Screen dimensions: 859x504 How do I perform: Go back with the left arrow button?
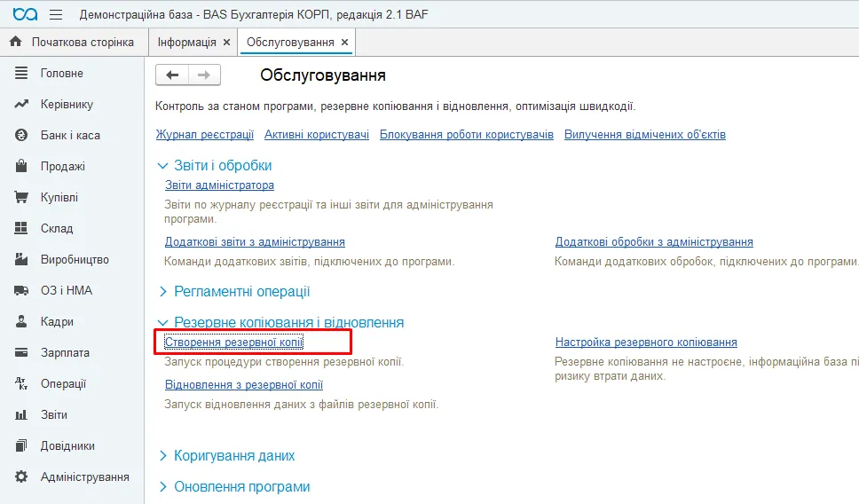172,75
